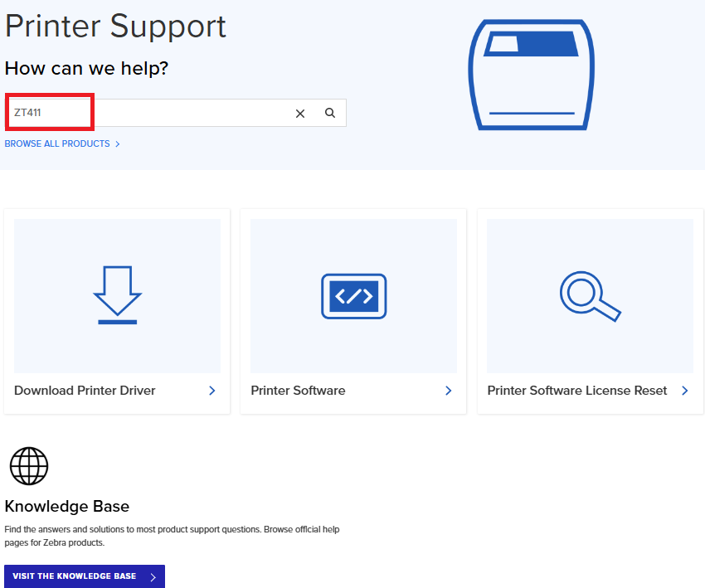Click the Printer Support page title
Image resolution: width=705 pixels, height=588 pixels.
tap(115, 27)
